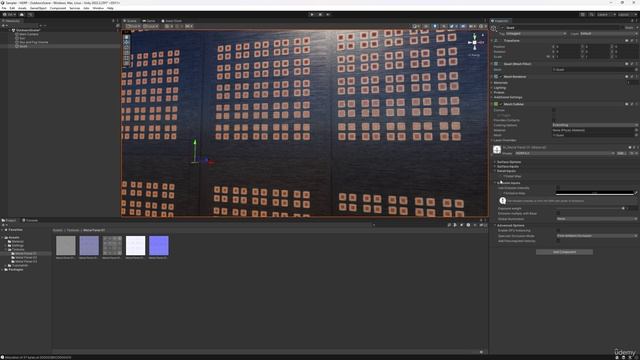Image resolution: width=640 pixels, height=360 pixels.
Task: Switch to the Scene tab
Action: click(131, 21)
